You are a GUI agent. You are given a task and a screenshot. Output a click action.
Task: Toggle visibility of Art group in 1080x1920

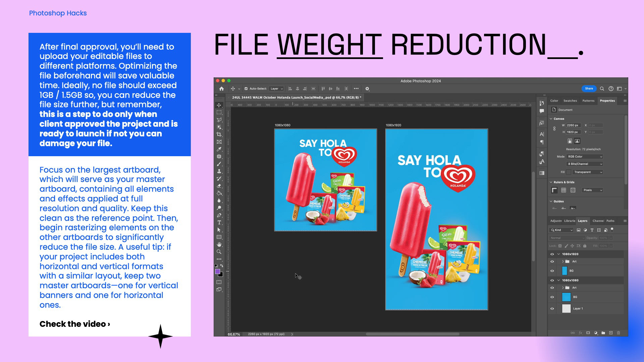pos(552,261)
